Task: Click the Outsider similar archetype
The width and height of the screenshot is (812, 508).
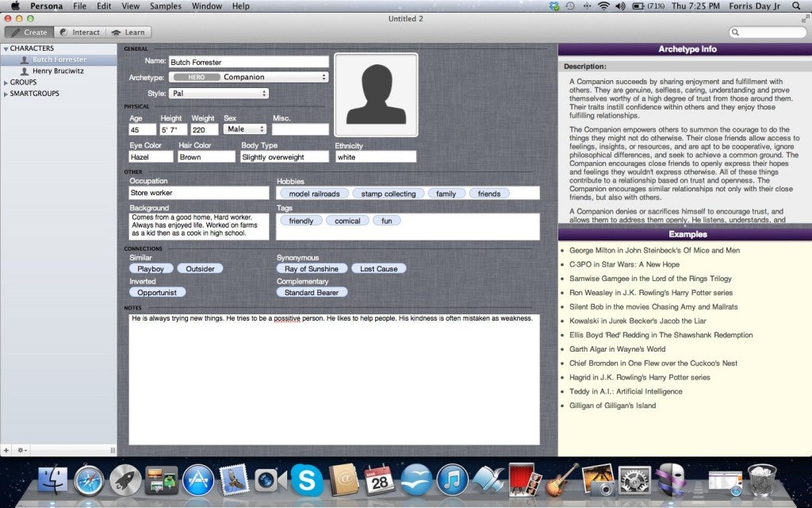Action: [200, 268]
